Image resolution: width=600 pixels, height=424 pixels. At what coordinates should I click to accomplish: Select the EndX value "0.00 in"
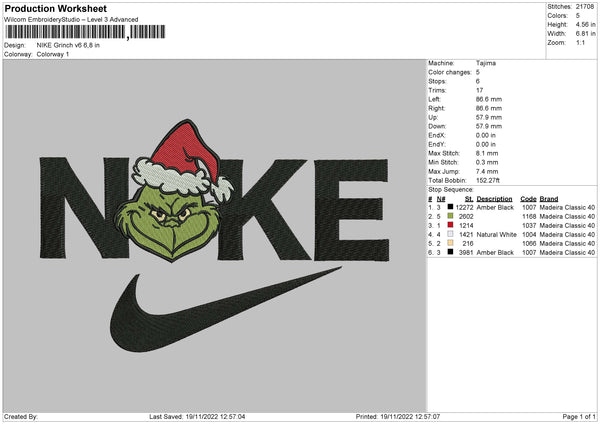[x=486, y=135]
